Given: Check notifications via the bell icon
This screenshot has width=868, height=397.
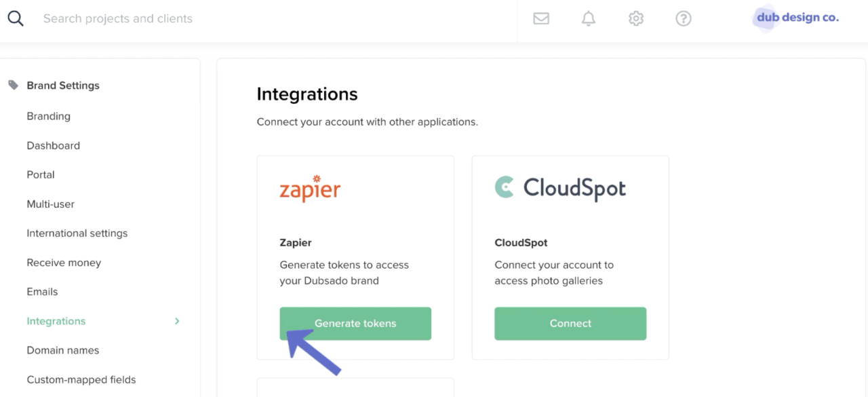Looking at the screenshot, I should click(x=588, y=18).
